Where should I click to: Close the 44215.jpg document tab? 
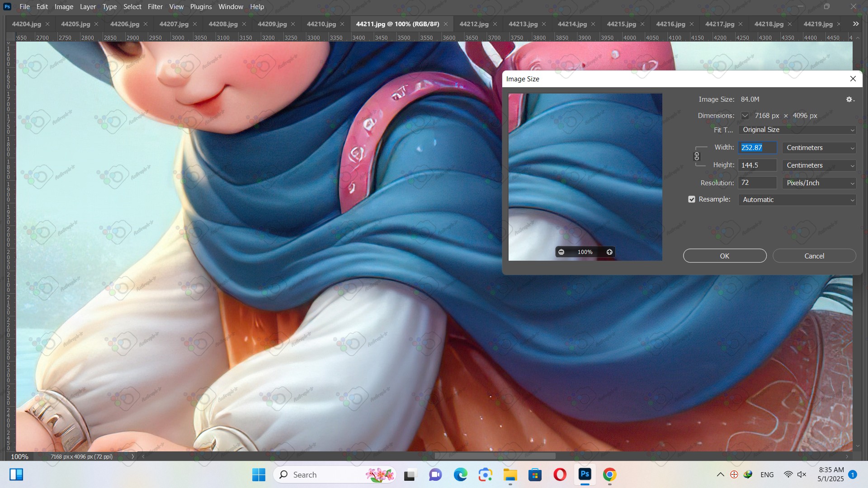[x=642, y=24]
